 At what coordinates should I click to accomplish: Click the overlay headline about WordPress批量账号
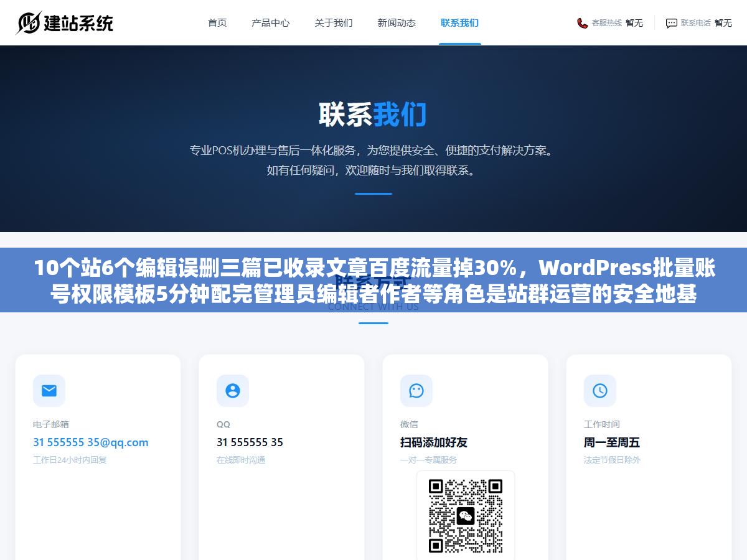374,281
